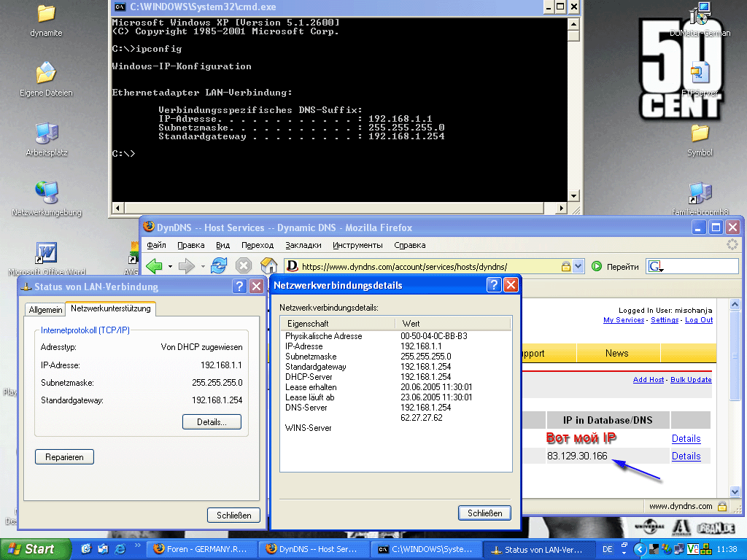Click the Start button
747x560 pixels.
[35, 549]
